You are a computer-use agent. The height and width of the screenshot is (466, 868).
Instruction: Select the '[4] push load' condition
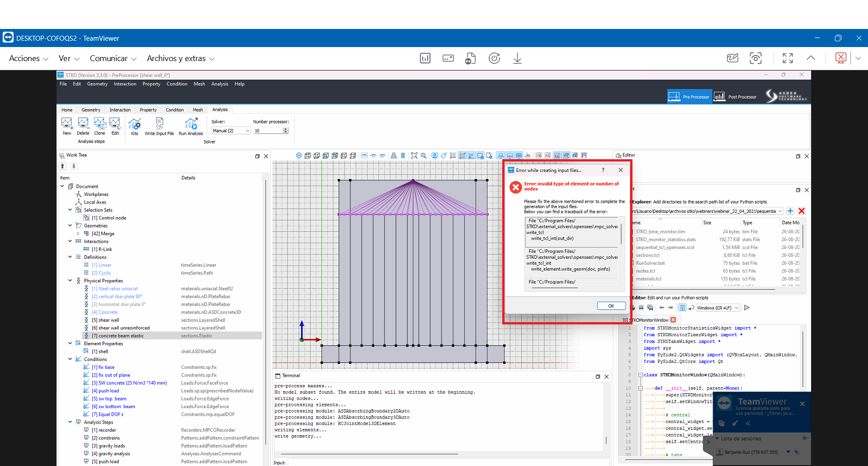[x=105, y=391]
